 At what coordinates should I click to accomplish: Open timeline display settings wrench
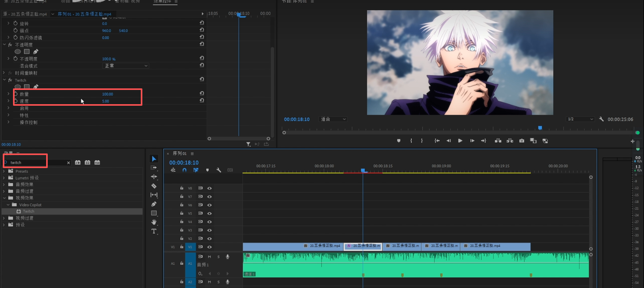point(218,170)
